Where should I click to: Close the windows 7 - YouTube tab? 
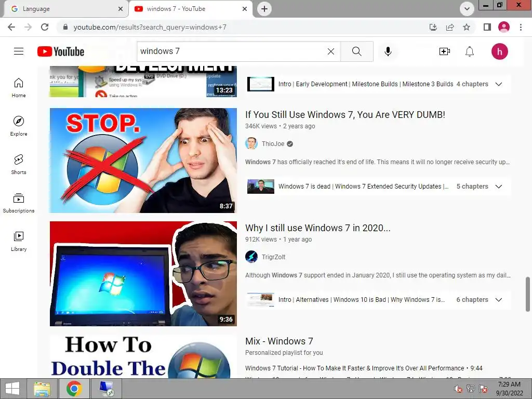coord(245,9)
